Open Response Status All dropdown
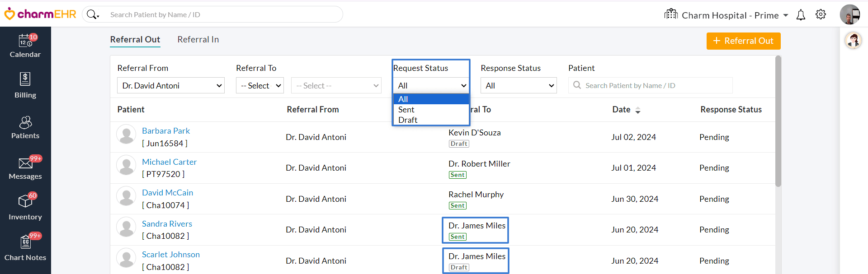The height and width of the screenshot is (274, 868). click(519, 85)
